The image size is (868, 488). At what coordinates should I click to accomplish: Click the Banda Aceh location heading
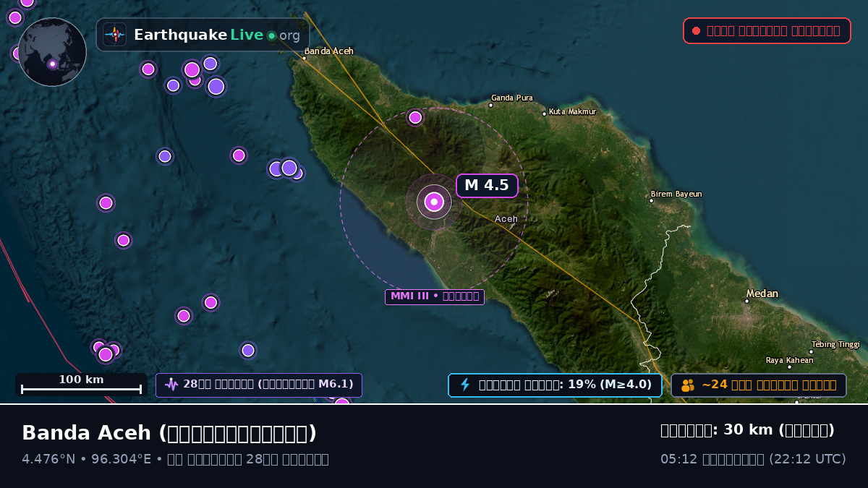tap(169, 433)
